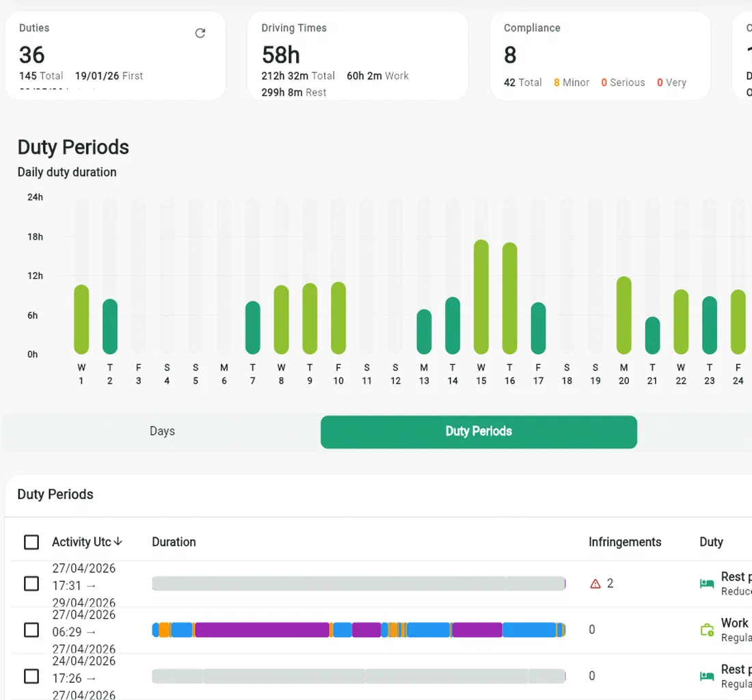Click the work briefcase icon in the 06:29 row
This screenshot has width=752, height=700.
pyautogui.click(x=707, y=630)
